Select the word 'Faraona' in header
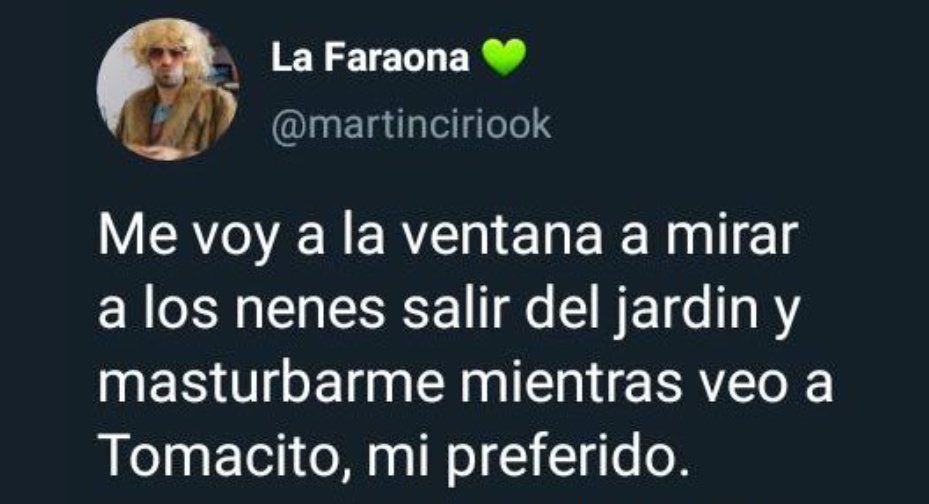The height and width of the screenshot is (504, 929). [x=398, y=58]
